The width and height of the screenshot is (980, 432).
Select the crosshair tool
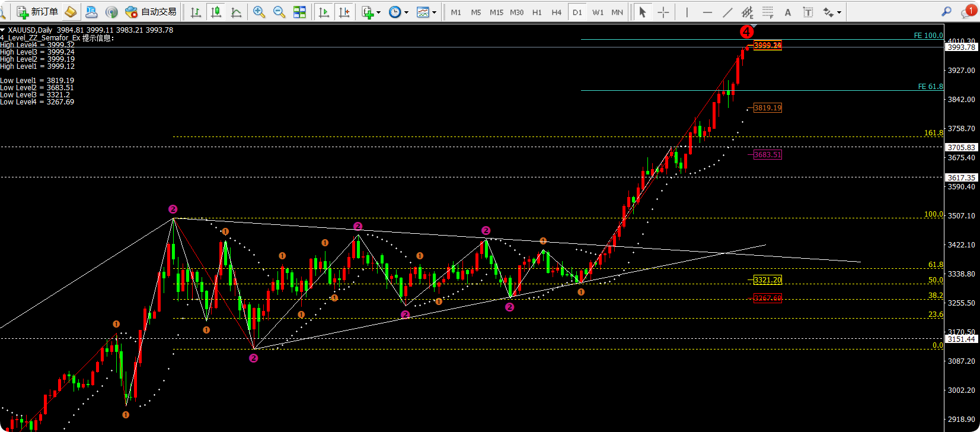click(x=663, y=12)
